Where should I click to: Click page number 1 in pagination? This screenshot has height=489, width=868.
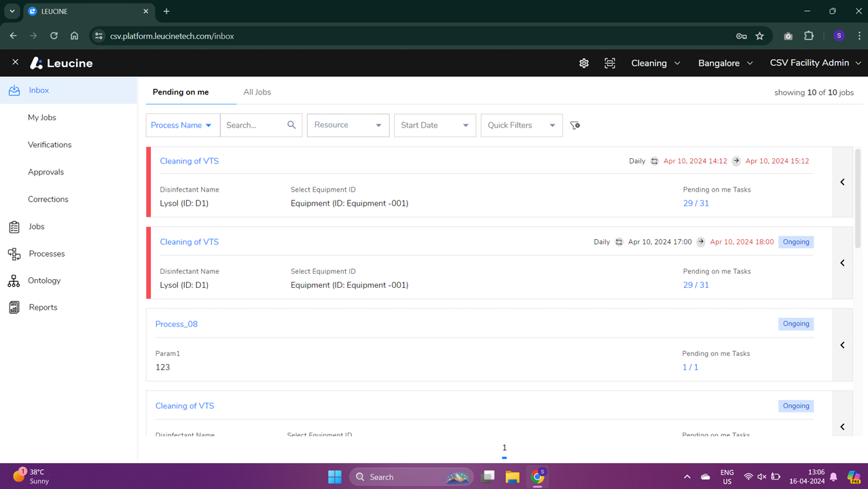pyautogui.click(x=504, y=448)
